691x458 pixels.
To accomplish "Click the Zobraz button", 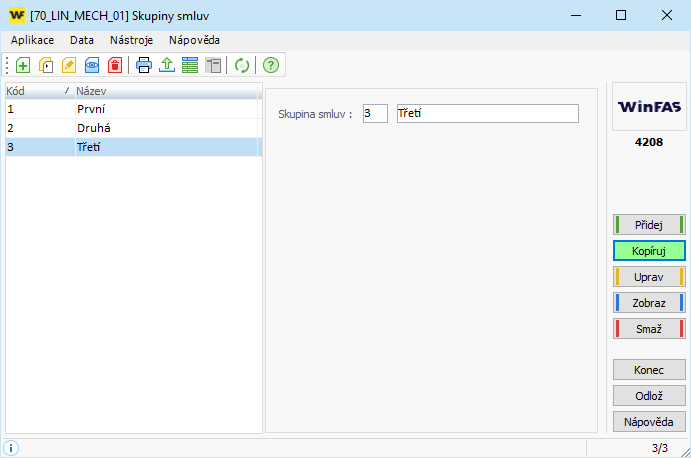I will click(x=649, y=303).
